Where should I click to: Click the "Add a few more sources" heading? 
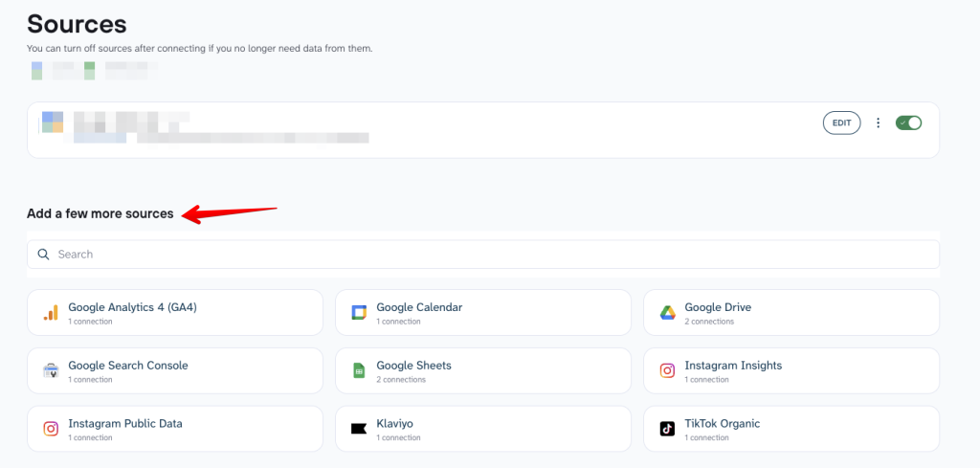[x=100, y=213]
